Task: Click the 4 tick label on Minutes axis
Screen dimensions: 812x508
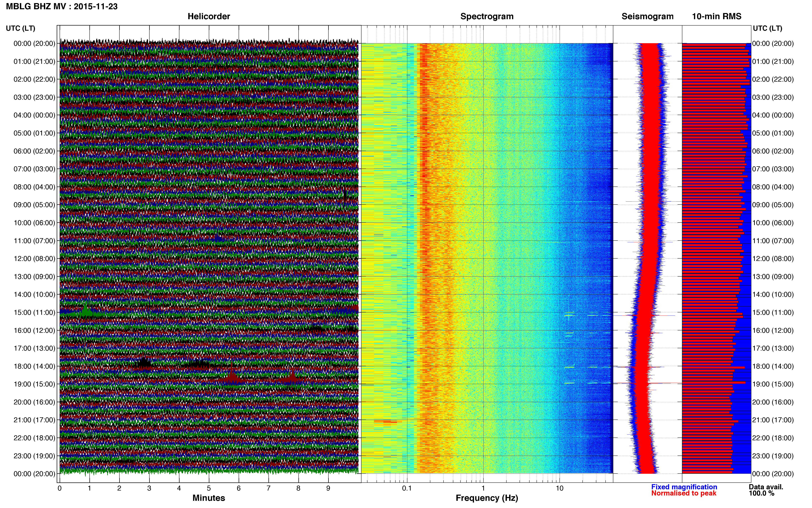Action: pyautogui.click(x=179, y=488)
